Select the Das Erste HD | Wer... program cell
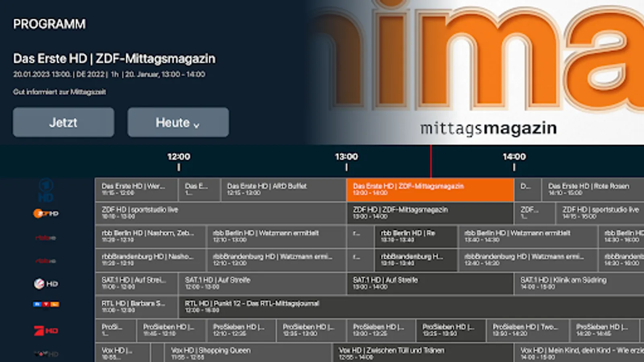Image resolution: width=644 pixels, height=362 pixels. pyautogui.click(x=136, y=190)
